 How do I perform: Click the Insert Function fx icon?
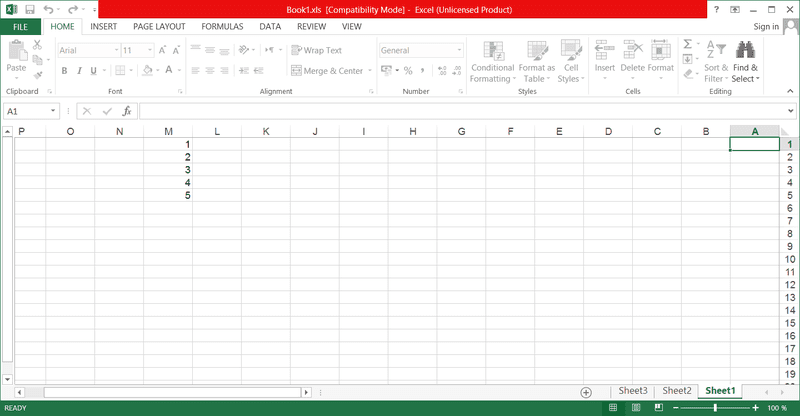(x=127, y=111)
